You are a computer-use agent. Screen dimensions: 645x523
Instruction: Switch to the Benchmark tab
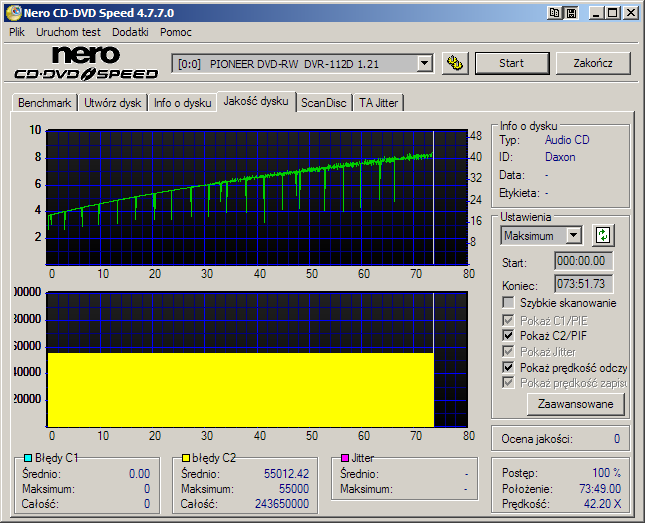click(44, 103)
